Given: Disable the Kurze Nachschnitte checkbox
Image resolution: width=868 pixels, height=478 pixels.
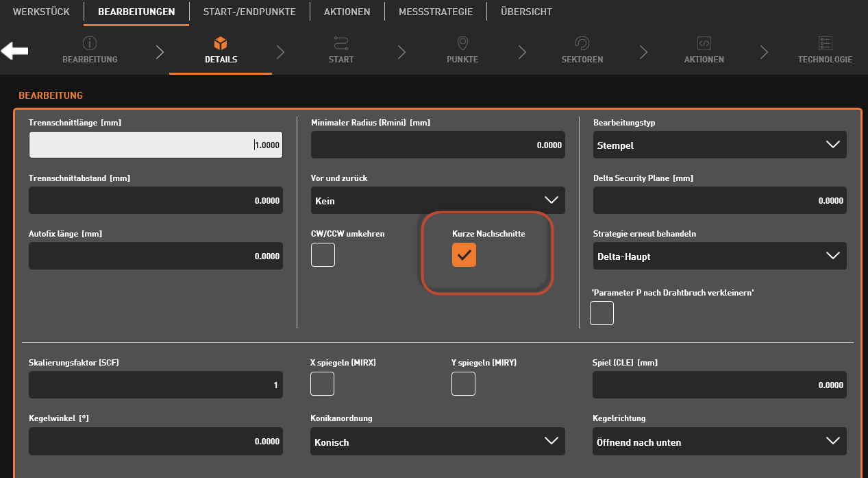Looking at the screenshot, I should tap(464, 255).
